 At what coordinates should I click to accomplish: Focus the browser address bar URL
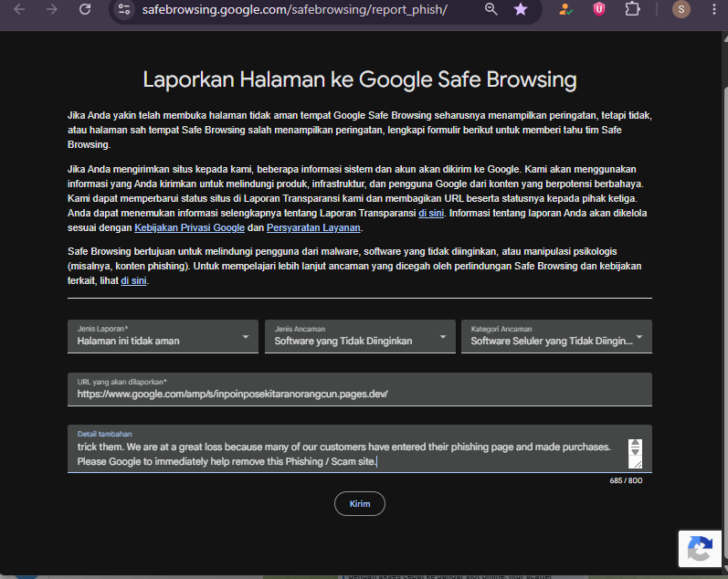[x=294, y=9]
